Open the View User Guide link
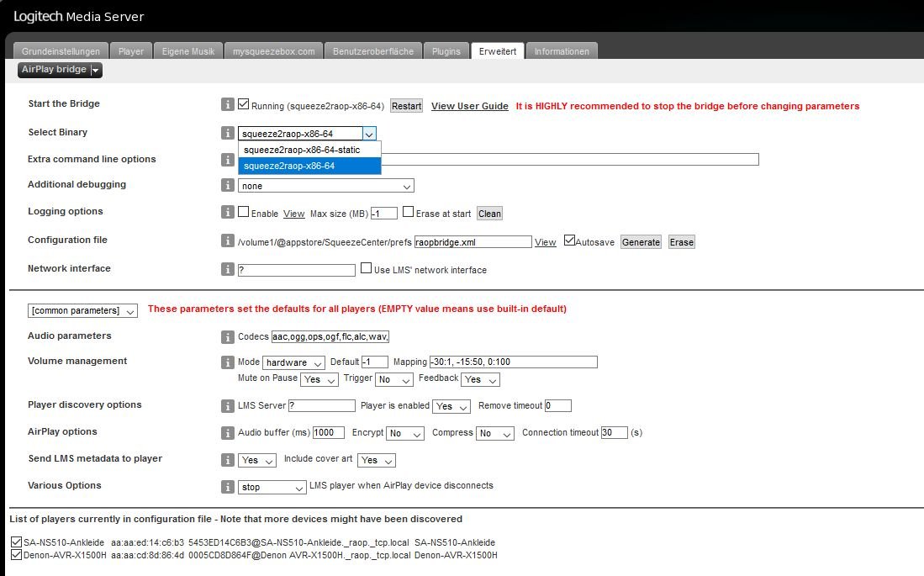This screenshot has height=576, width=924. 469,106
